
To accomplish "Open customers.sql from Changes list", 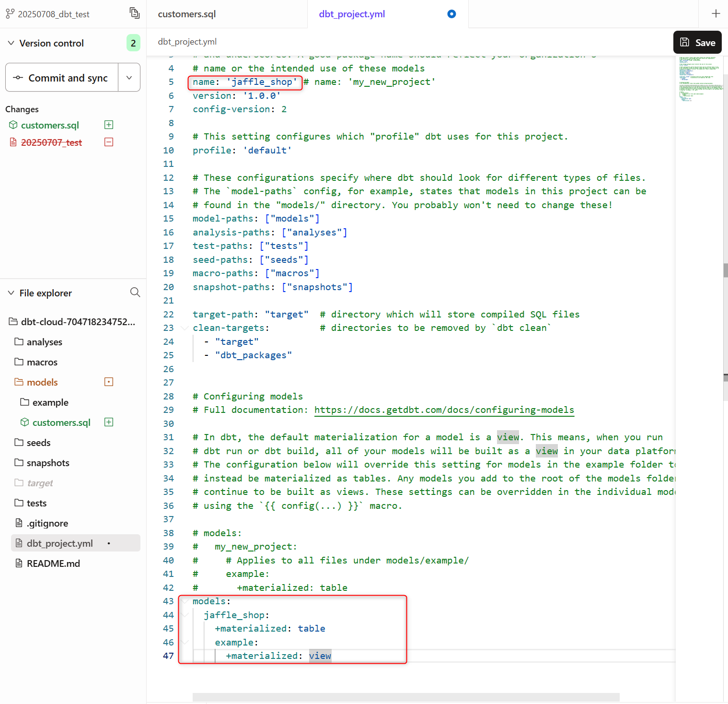I will point(50,125).
